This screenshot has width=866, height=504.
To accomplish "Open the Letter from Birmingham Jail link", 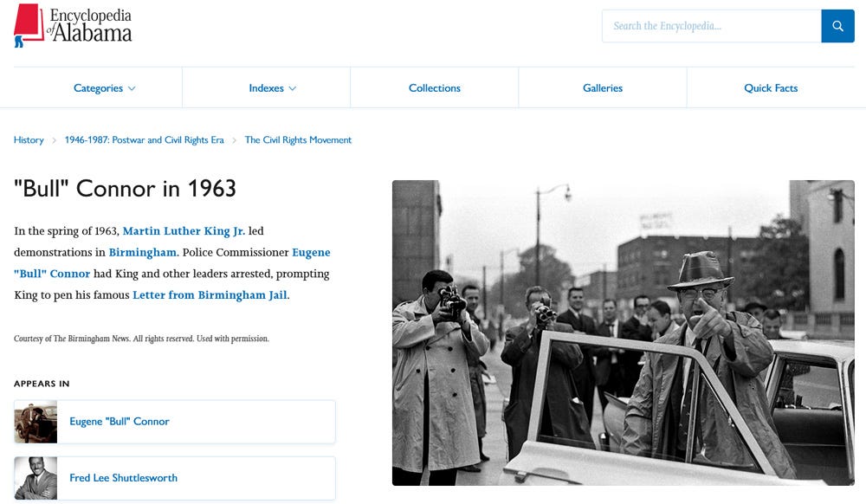I will 210,294.
